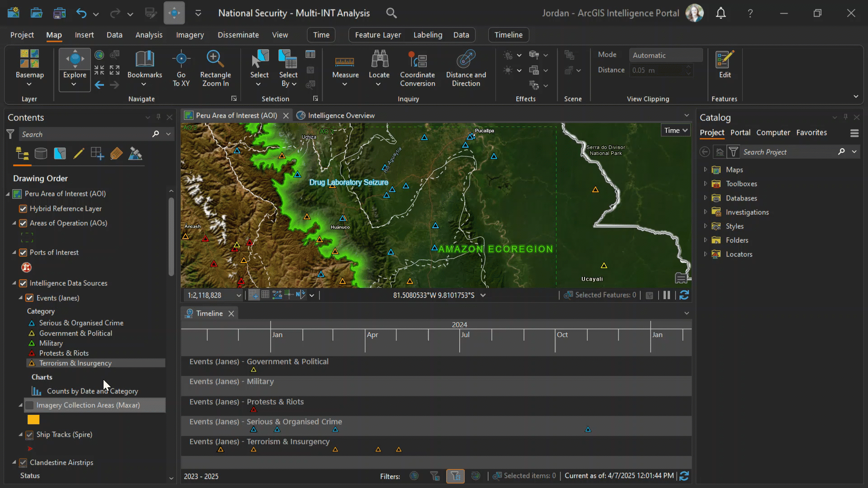Collapse the Events (Janes) layer group
Image resolution: width=868 pixels, height=488 pixels.
(20, 298)
